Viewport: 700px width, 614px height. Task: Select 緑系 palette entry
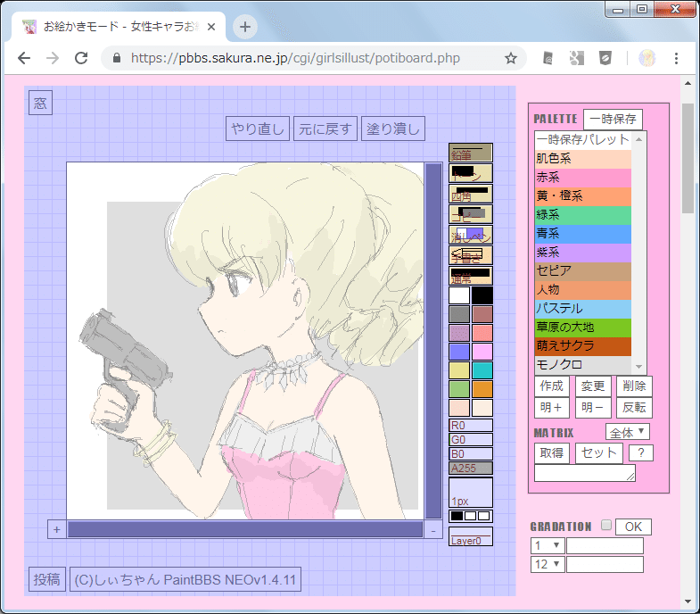tap(583, 215)
